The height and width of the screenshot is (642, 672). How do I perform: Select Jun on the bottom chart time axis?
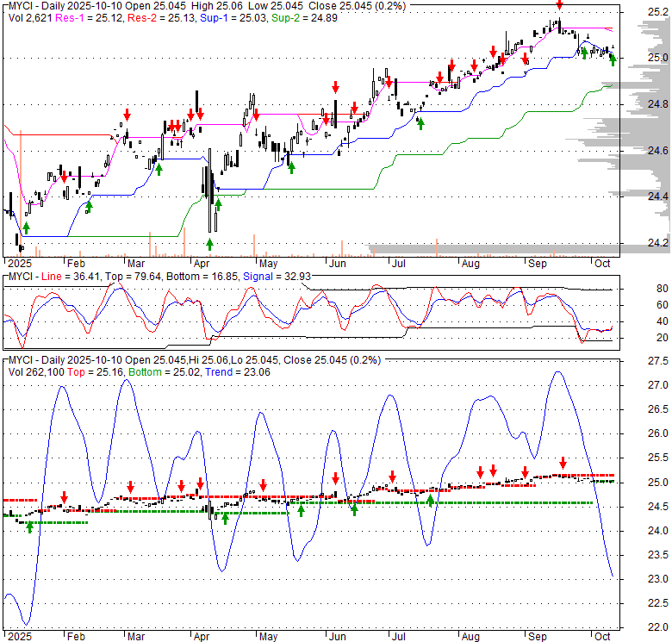pyautogui.click(x=339, y=635)
